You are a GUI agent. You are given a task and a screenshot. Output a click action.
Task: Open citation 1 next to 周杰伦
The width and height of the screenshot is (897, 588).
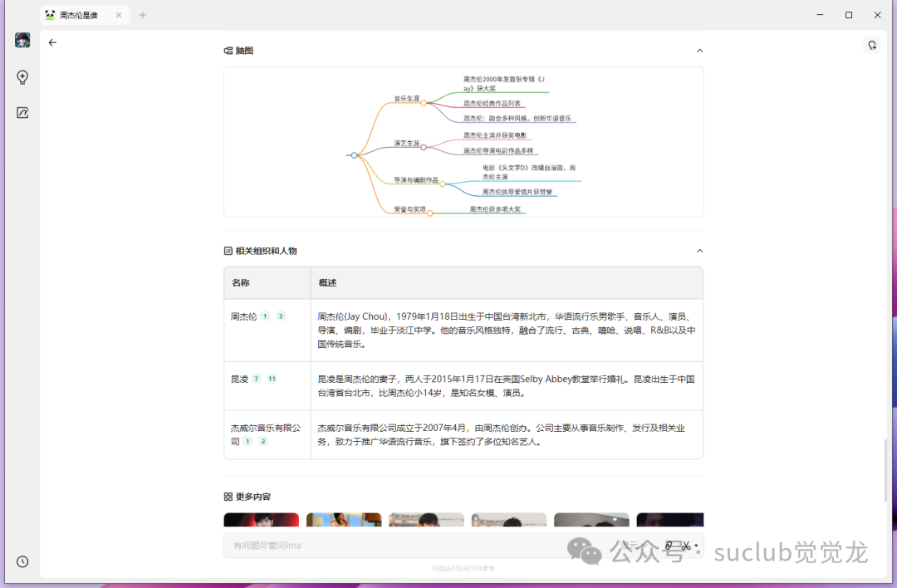[265, 316]
